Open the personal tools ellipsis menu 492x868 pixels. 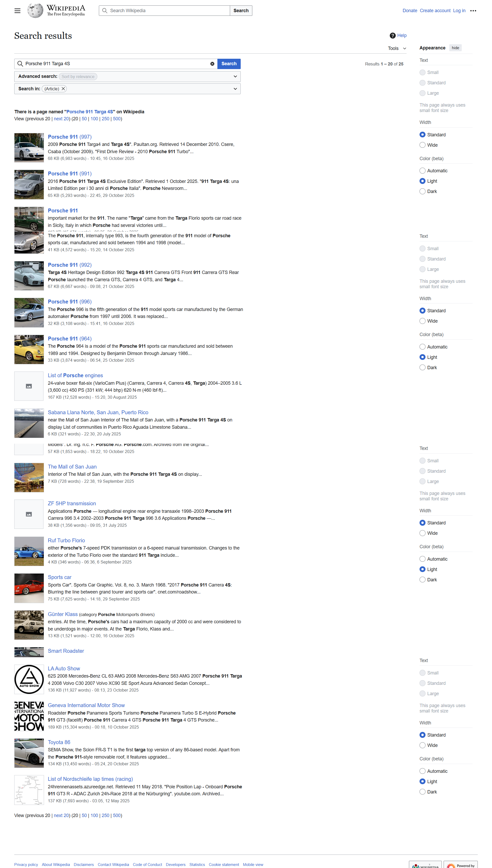coord(473,11)
